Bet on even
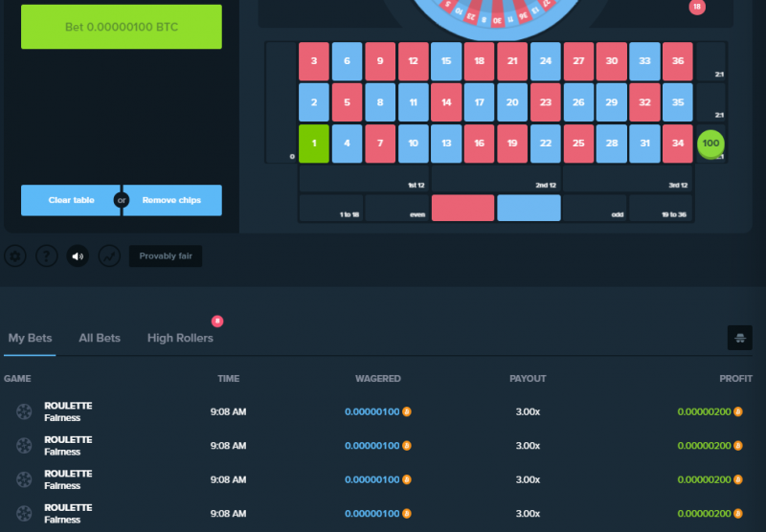This screenshot has width=766, height=532. coord(396,208)
